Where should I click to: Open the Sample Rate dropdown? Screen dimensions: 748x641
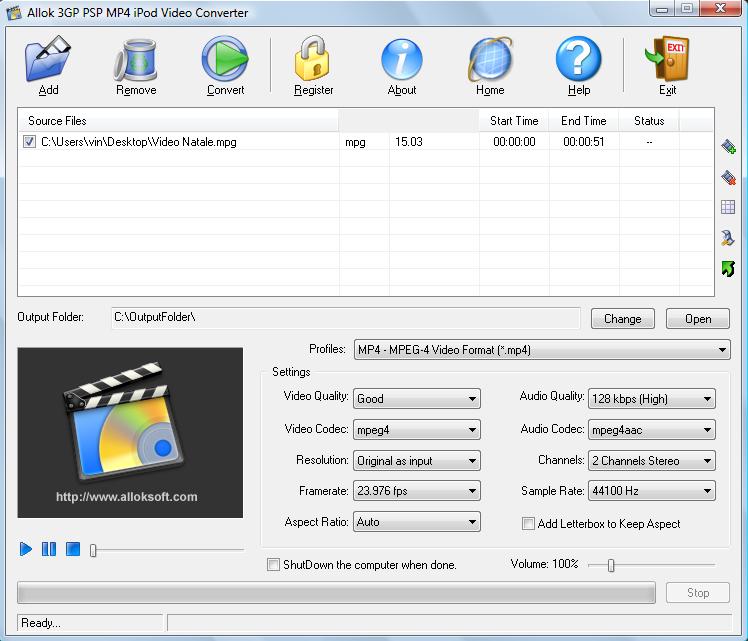click(x=652, y=491)
